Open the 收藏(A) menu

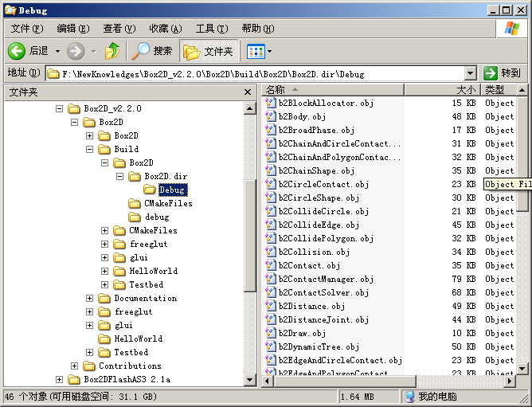165,29
